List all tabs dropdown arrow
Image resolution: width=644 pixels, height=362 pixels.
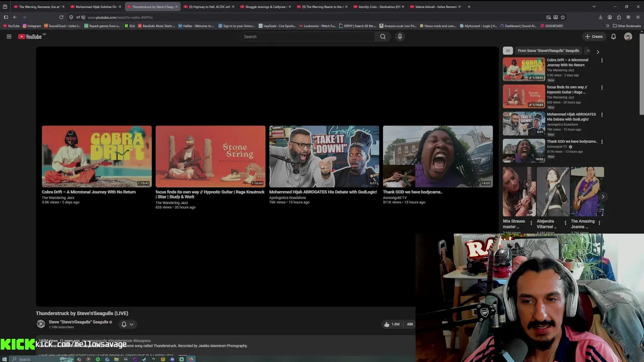pyautogui.click(x=594, y=7)
